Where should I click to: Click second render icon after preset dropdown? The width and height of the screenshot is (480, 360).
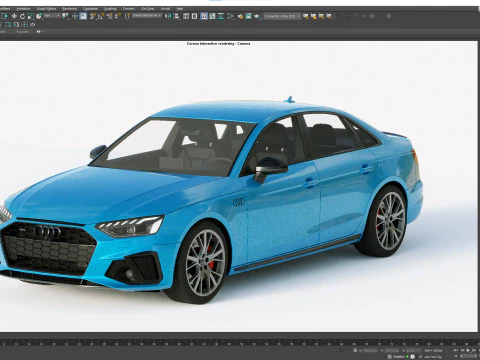pyautogui.click(x=313, y=16)
